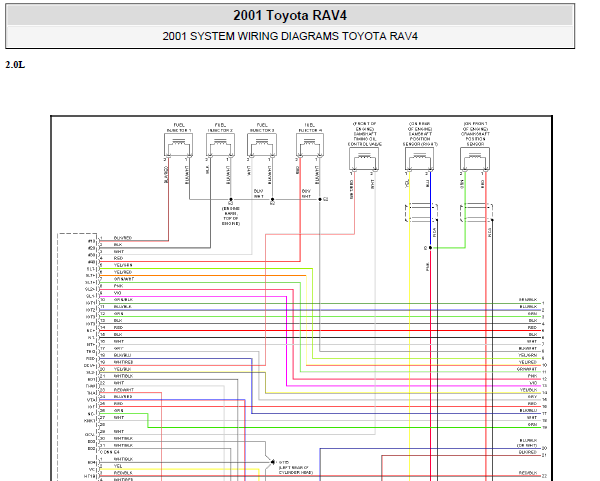
Task: Click the 'Camshaft Timing Oil Control Valve' label
Action: (x=365, y=134)
